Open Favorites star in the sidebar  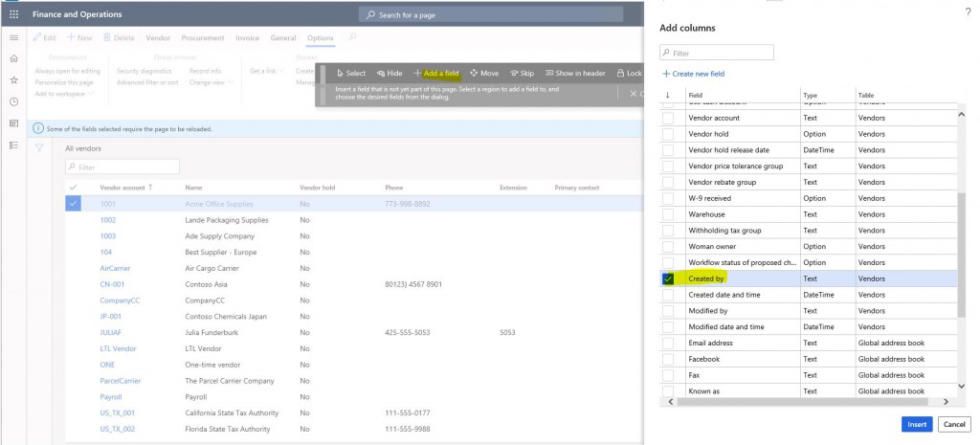tap(13, 80)
